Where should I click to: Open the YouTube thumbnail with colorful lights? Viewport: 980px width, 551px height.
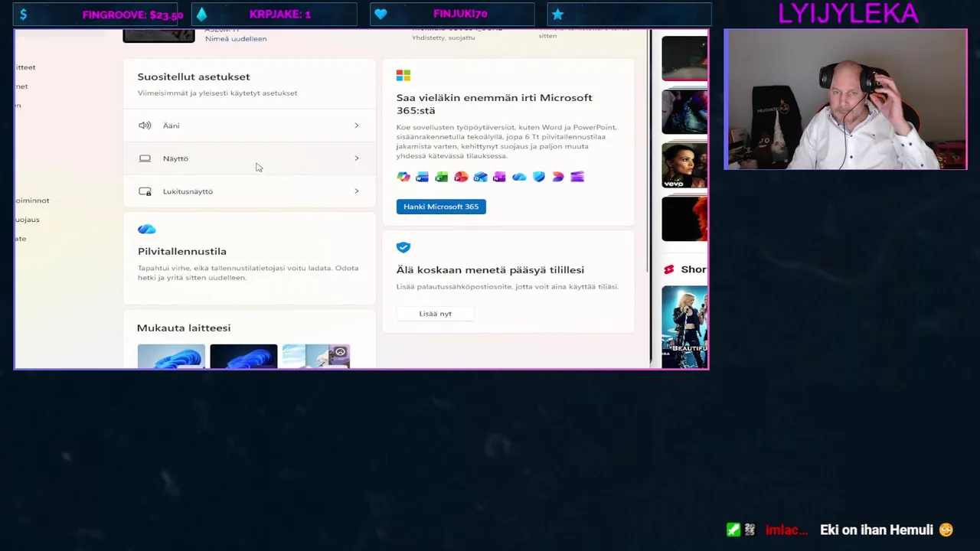(x=684, y=112)
